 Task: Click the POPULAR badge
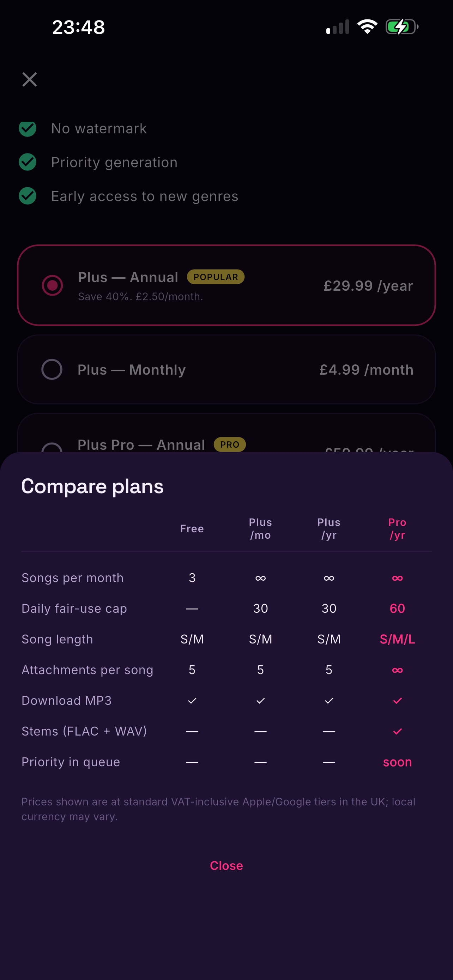tap(216, 277)
